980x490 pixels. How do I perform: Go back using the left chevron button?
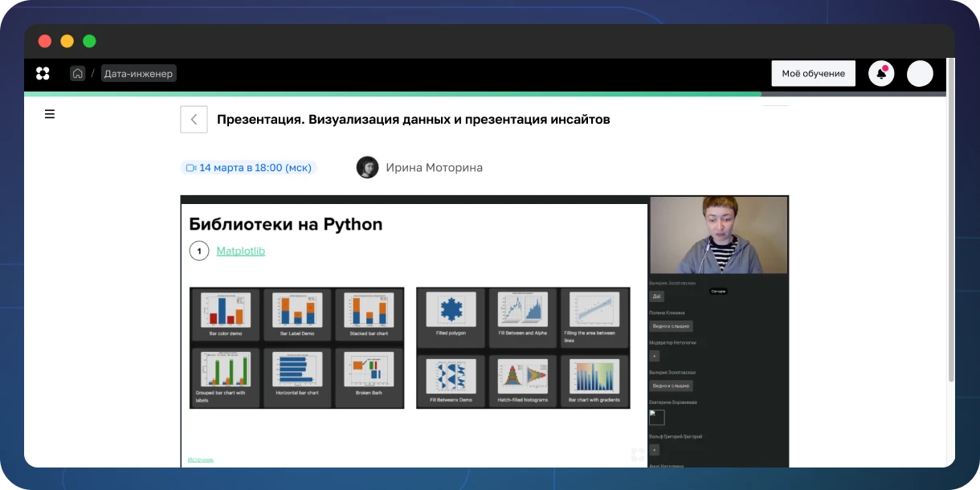pyautogui.click(x=194, y=119)
